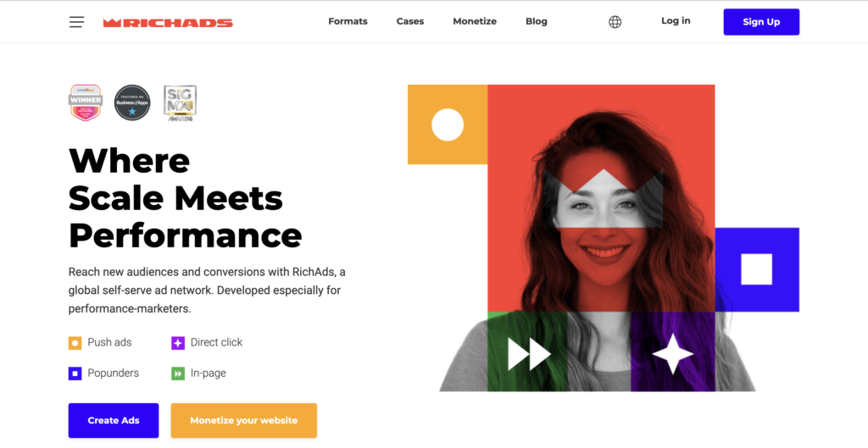Click the blue Popunders square icon
The image size is (868, 448).
[x=75, y=373]
